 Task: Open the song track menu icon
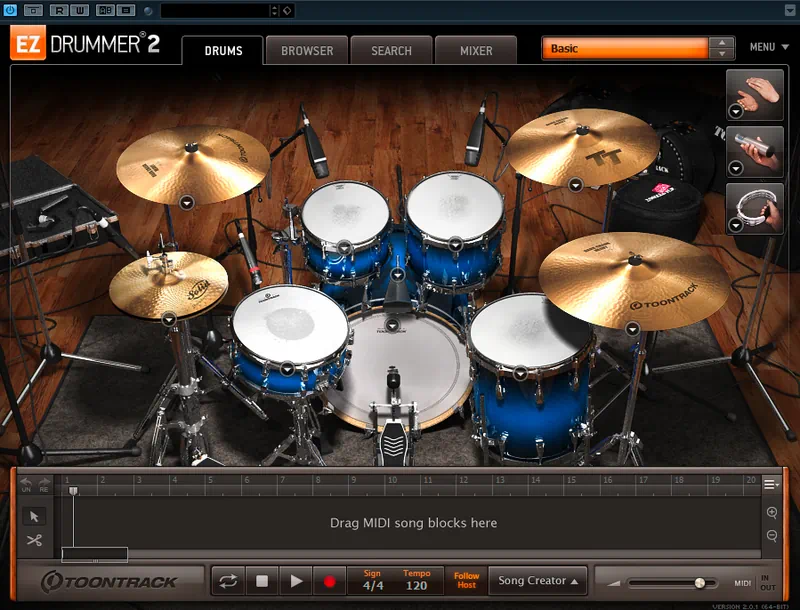coord(771,485)
